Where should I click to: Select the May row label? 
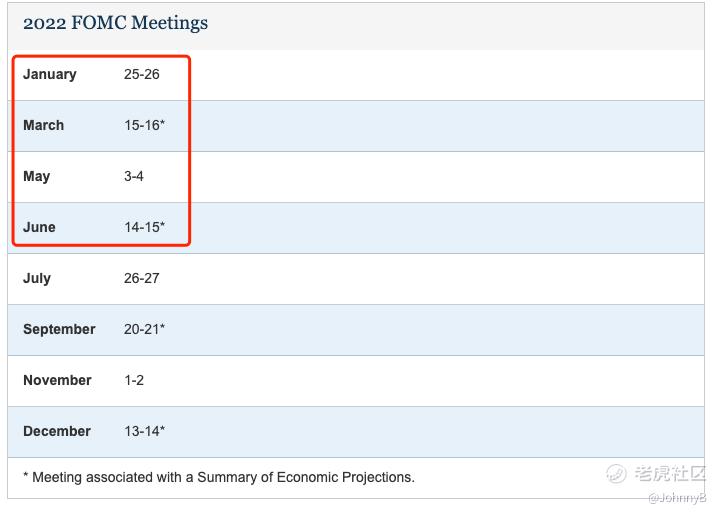click(37, 176)
